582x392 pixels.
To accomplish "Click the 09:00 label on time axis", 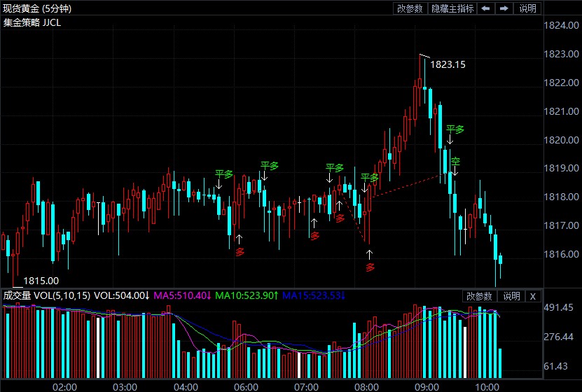I will click(427, 386).
